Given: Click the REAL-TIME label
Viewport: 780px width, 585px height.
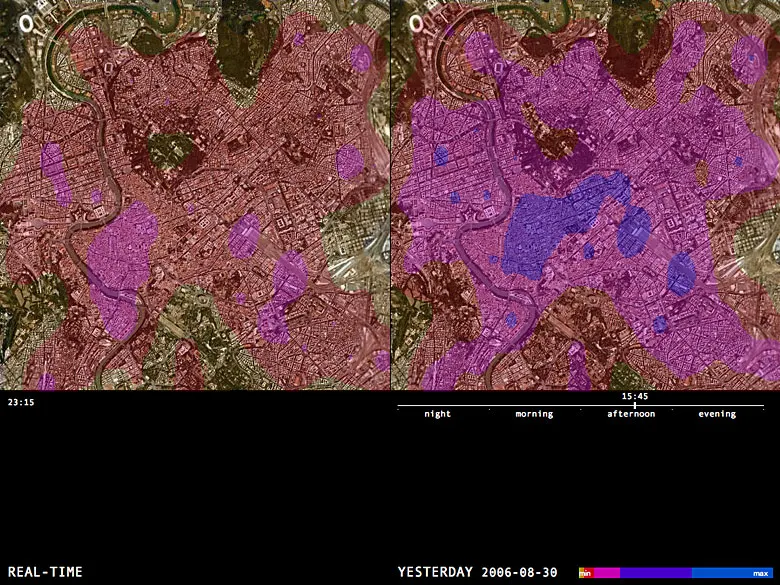Looking at the screenshot, I should (40, 572).
